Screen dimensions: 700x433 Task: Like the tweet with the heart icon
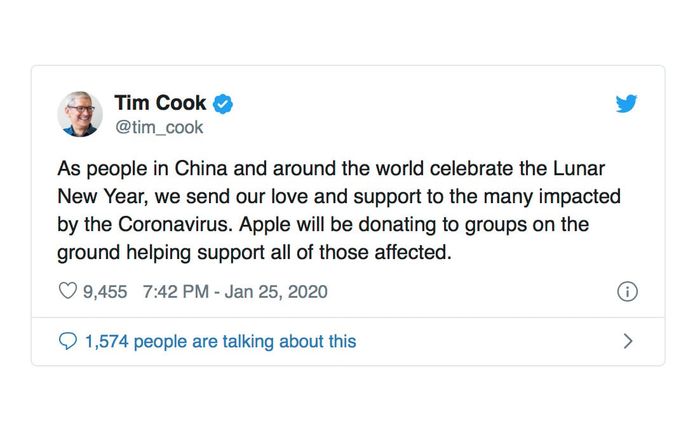tap(68, 291)
